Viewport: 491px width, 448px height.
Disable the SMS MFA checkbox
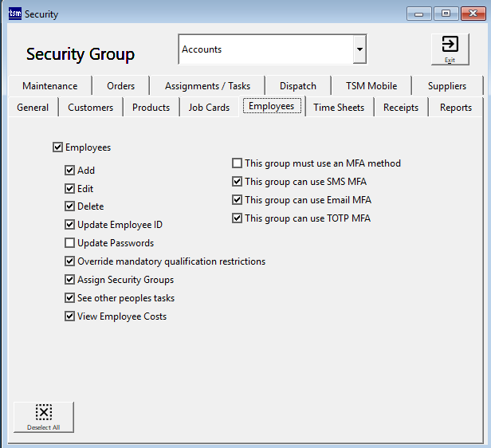click(238, 182)
